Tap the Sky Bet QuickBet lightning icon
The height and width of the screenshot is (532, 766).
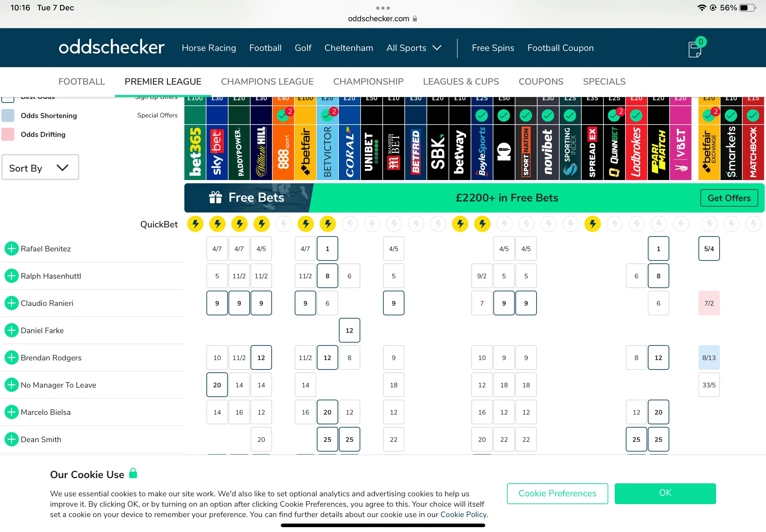[x=217, y=224]
